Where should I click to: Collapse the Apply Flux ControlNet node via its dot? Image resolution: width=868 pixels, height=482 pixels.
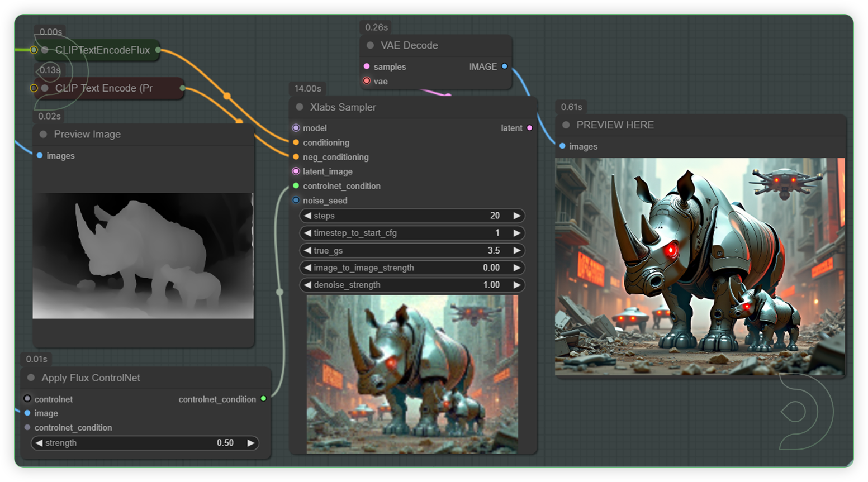coord(31,378)
